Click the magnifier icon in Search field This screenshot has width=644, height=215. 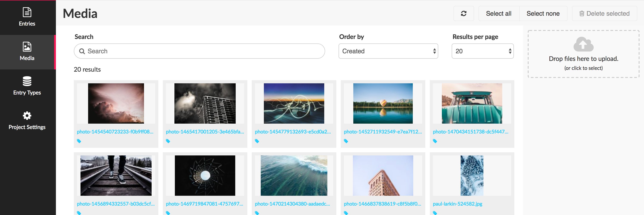click(82, 51)
